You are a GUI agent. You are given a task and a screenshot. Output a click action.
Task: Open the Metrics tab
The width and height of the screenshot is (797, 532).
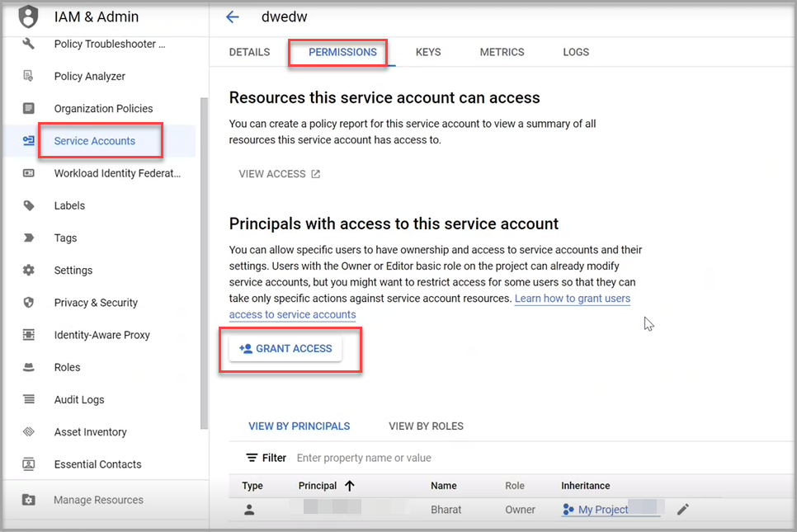tap(502, 52)
